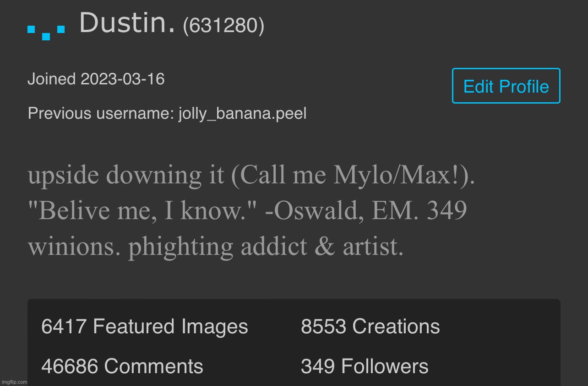Open the 8553 Creations list

[370, 326]
